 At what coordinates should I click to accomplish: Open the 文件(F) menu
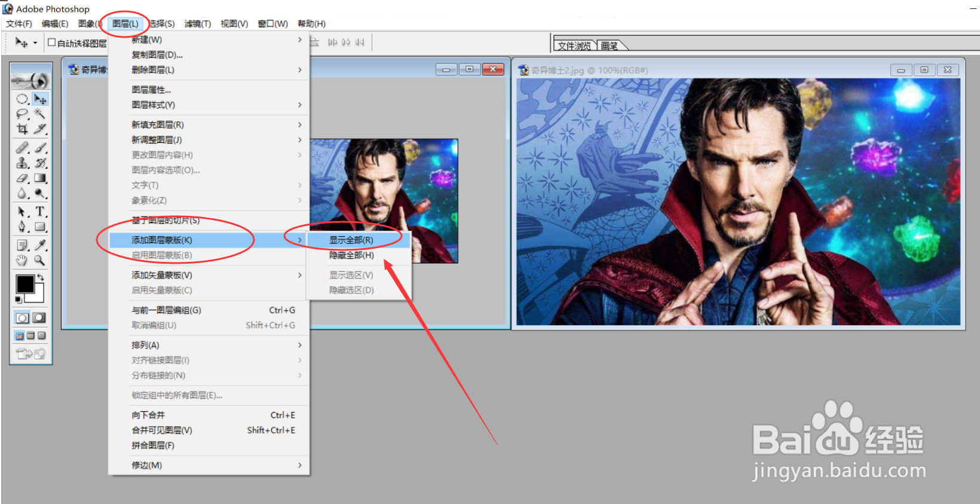[x=19, y=24]
